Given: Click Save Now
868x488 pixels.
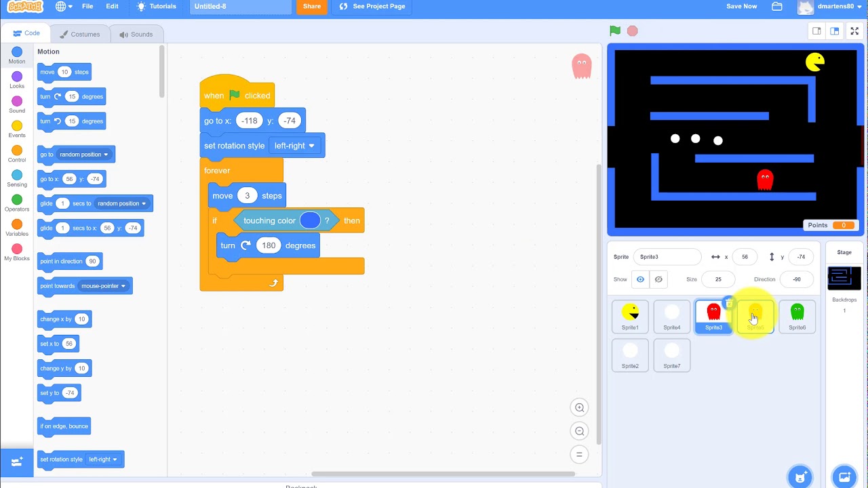Looking at the screenshot, I should [741, 6].
